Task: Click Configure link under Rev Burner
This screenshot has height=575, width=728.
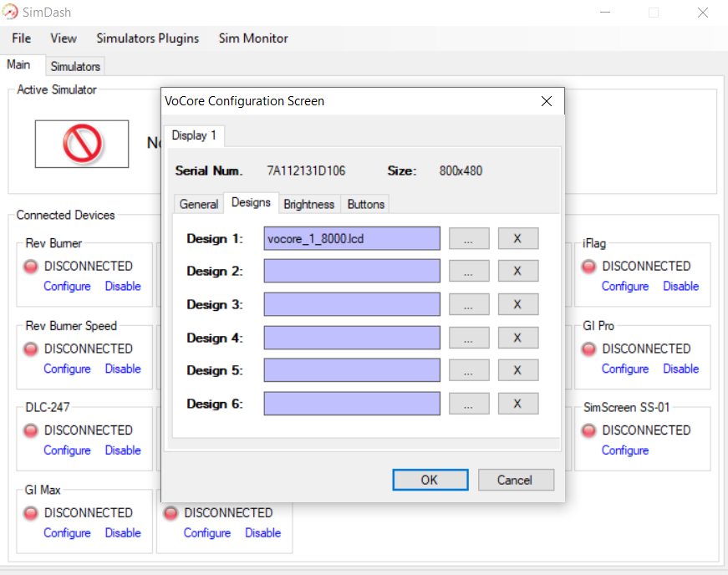Action: [x=67, y=286]
